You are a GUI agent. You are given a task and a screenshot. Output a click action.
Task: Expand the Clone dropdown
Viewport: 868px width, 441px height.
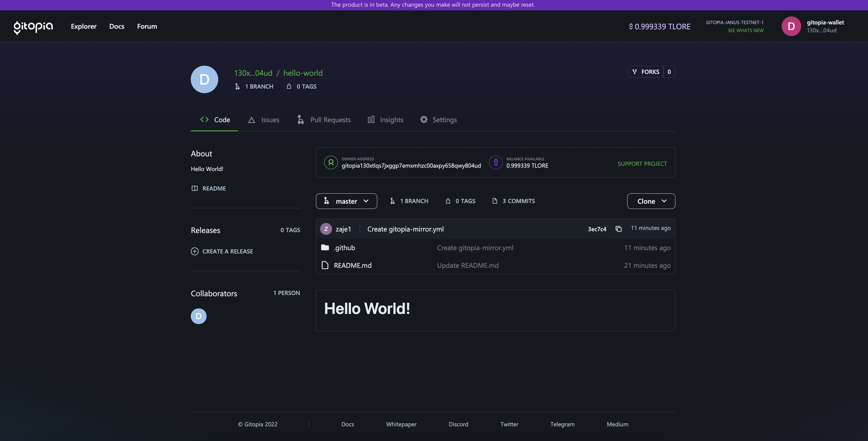point(651,201)
